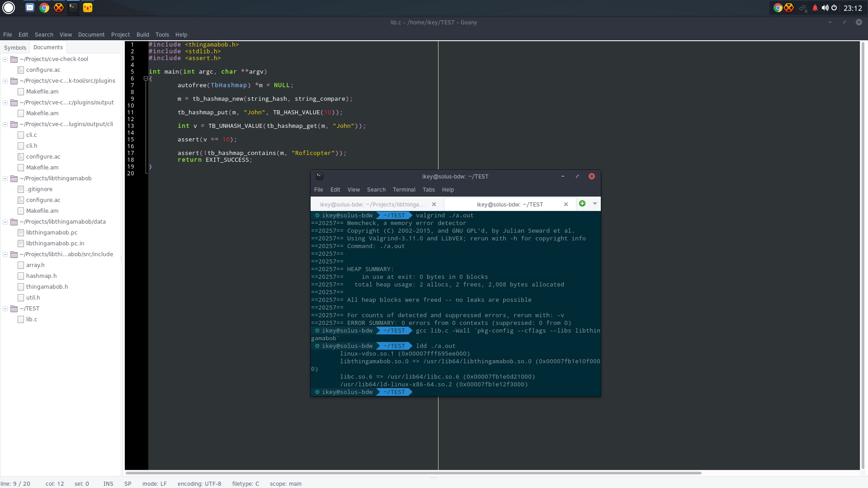The height and width of the screenshot is (488, 868).
Task: Open the terminal's Search menu
Action: click(376, 190)
